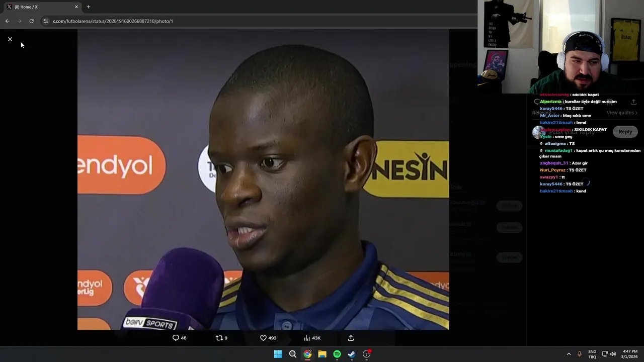The height and width of the screenshot is (362, 644).
Task: Click chat username swazyy1
Action: [548, 177]
